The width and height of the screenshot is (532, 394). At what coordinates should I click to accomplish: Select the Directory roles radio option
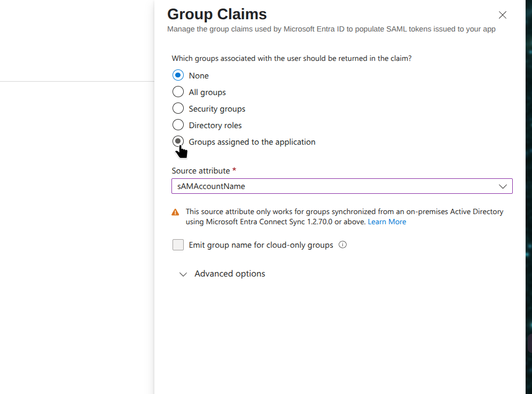[178, 125]
